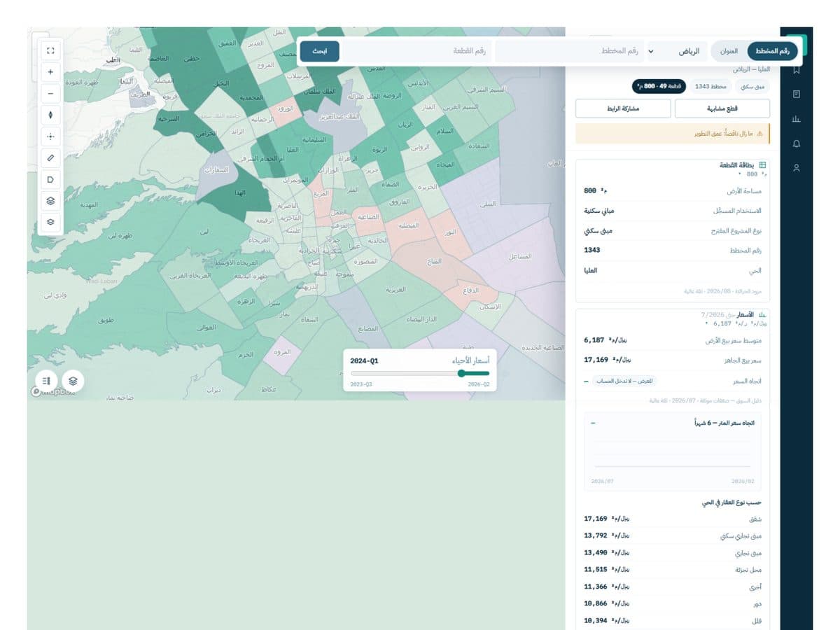Open the bar chart analytics icon
The height and width of the screenshot is (630, 840).
pos(797,119)
